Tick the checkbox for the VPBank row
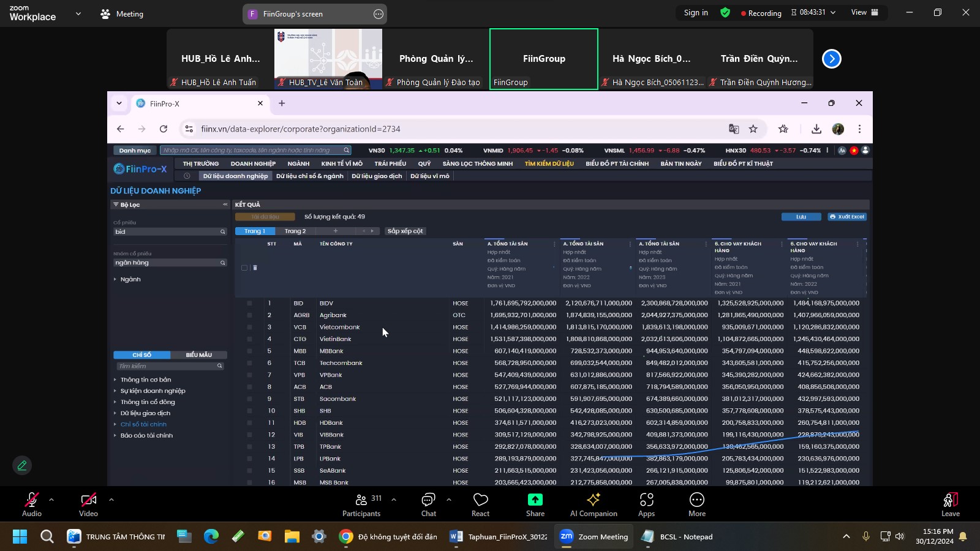The width and height of the screenshot is (980, 551). (x=249, y=375)
